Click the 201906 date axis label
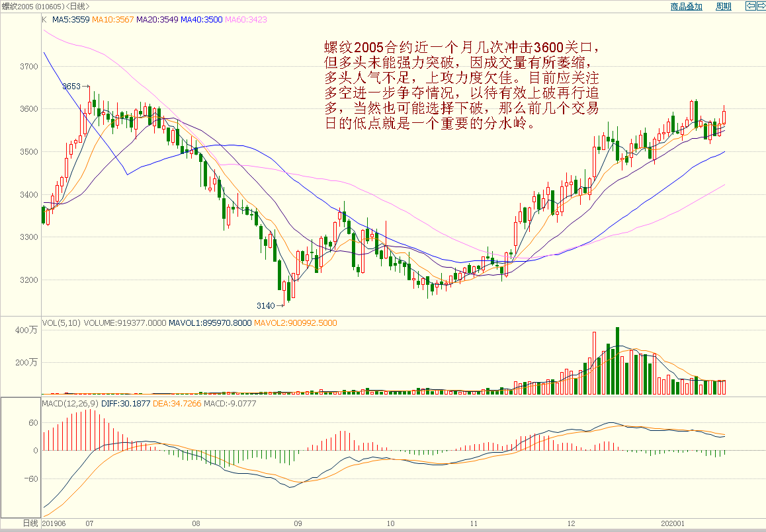The height and width of the screenshot is (532, 766). point(54,523)
